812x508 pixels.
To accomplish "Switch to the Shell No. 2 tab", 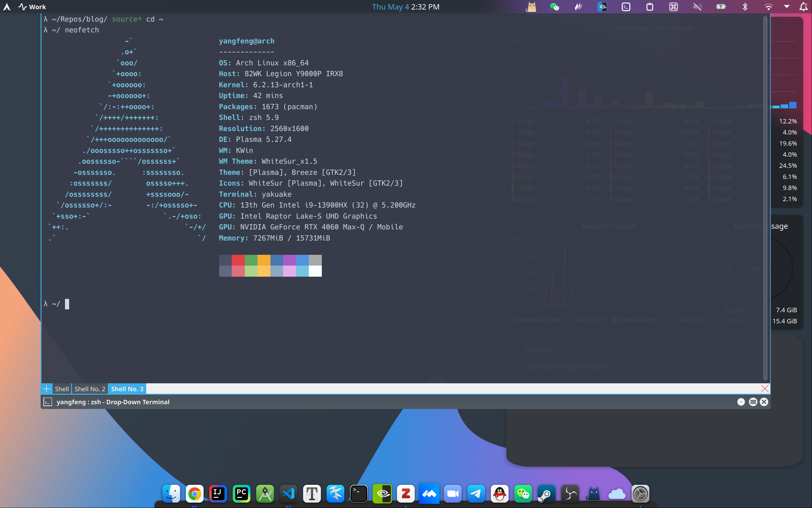I will pyautogui.click(x=90, y=389).
